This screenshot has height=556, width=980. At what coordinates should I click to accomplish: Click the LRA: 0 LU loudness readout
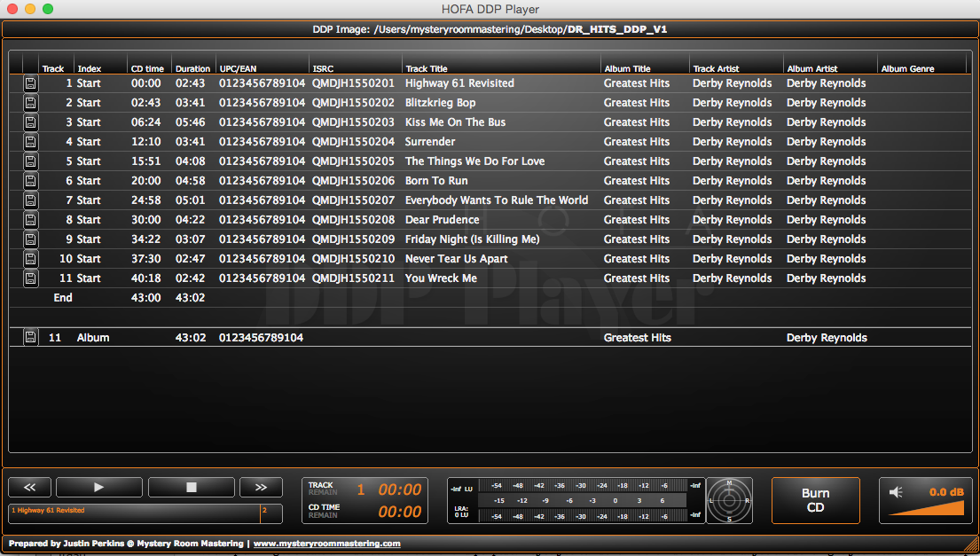point(460,512)
